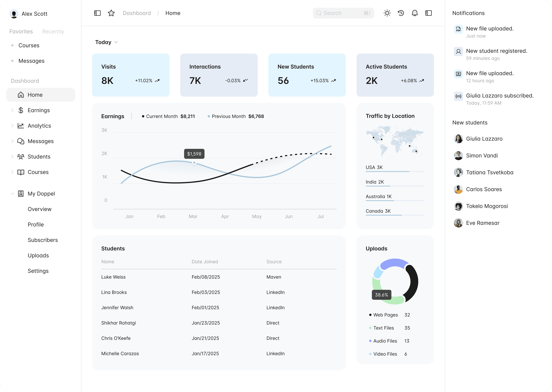Toggle light/dark theme sun icon
The width and height of the screenshot is (552, 392).
(x=387, y=13)
